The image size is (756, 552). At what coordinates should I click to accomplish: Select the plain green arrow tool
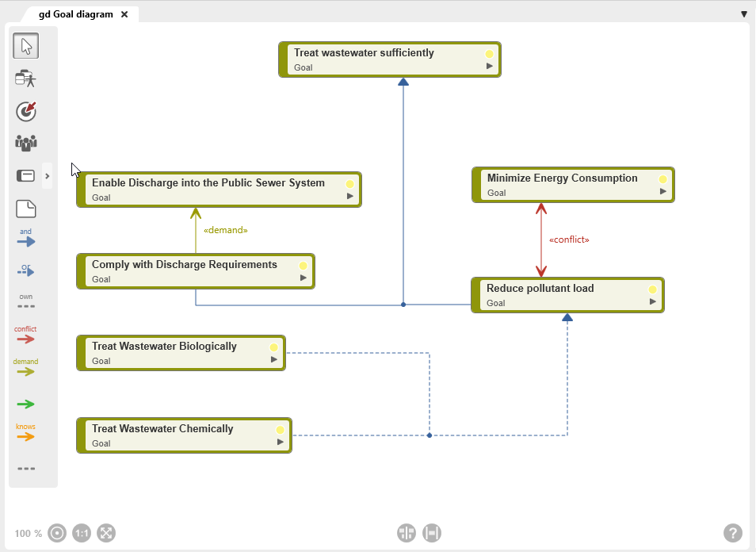[25, 404]
